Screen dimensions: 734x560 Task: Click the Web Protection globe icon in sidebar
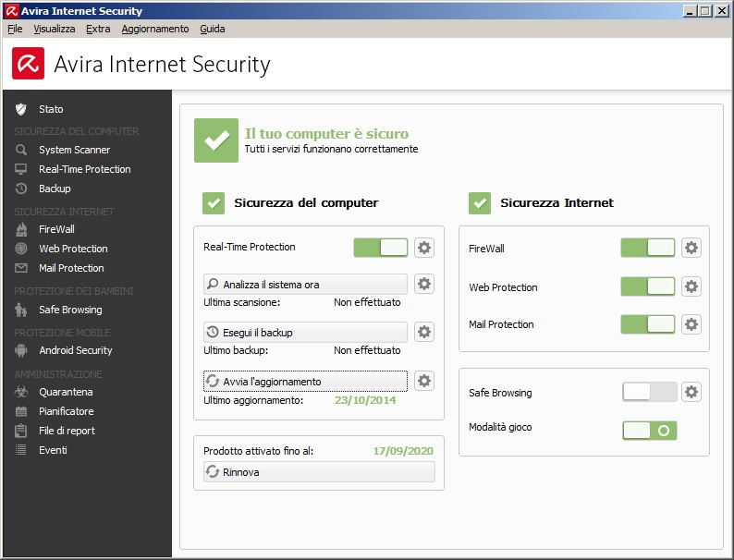20,249
